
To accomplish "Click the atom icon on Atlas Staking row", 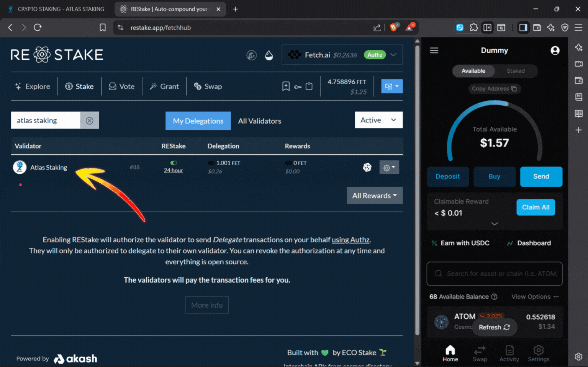I will point(367,167).
